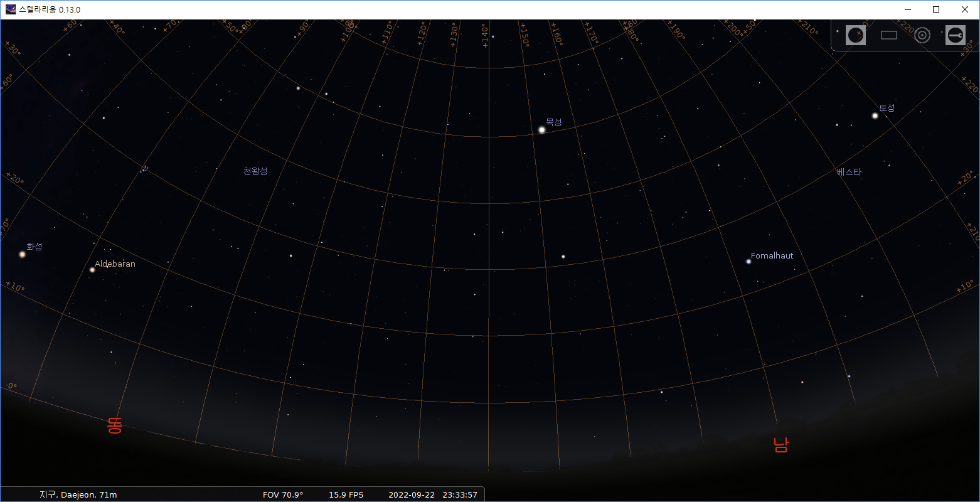Click the Uranus label 천왕성
This screenshot has width=980, height=502.
pyautogui.click(x=255, y=171)
